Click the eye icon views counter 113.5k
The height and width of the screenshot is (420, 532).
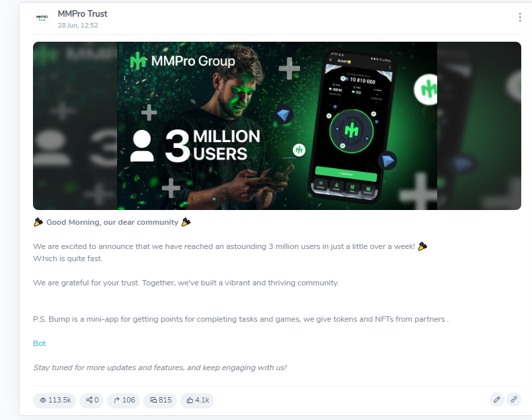pyautogui.click(x=54, y=400)
